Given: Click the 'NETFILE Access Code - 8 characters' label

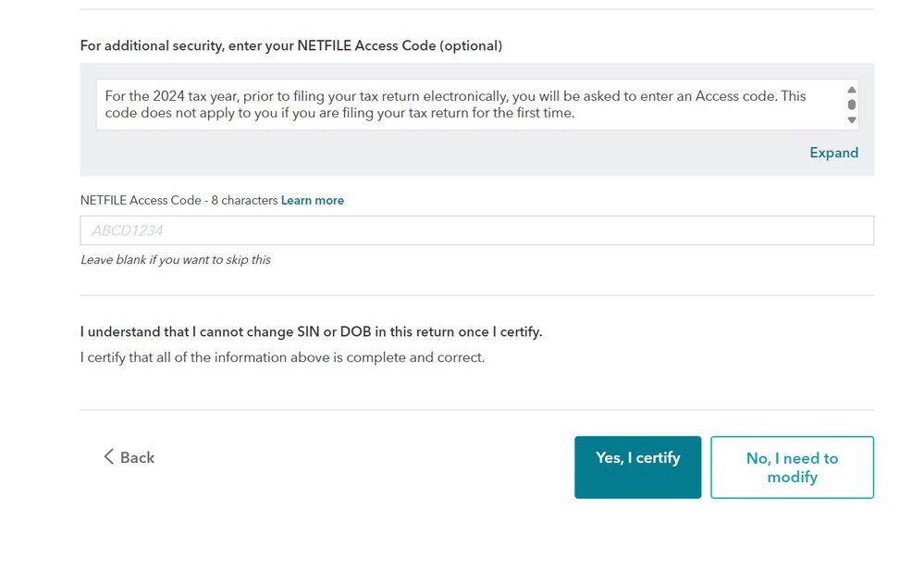Looking at the screenshot, I should [x=179, y=201].
